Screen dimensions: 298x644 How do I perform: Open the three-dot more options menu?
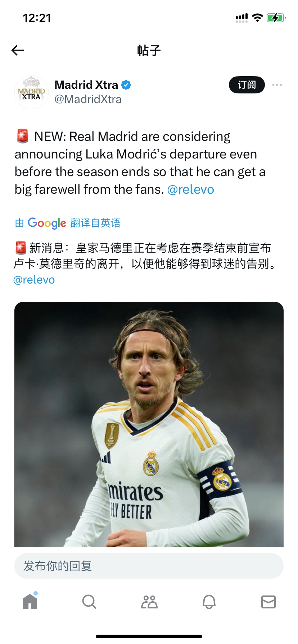point(277,85)
